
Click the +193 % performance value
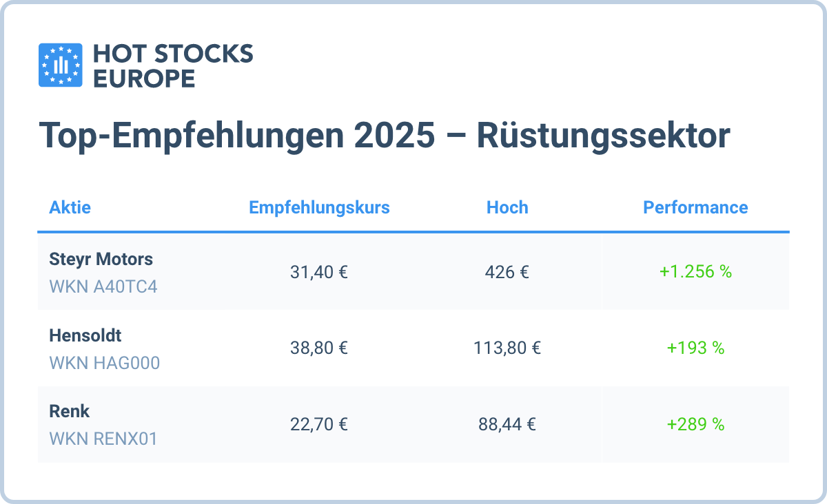click(695, 348)
